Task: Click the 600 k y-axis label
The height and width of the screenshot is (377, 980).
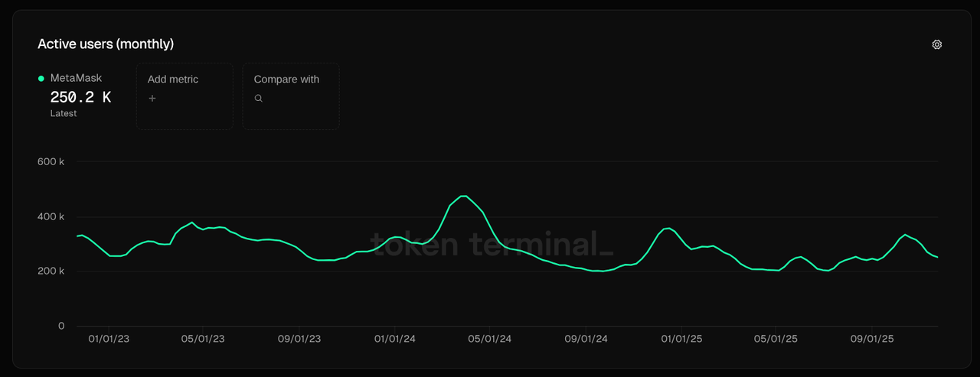Action: [x=51, y=161]
